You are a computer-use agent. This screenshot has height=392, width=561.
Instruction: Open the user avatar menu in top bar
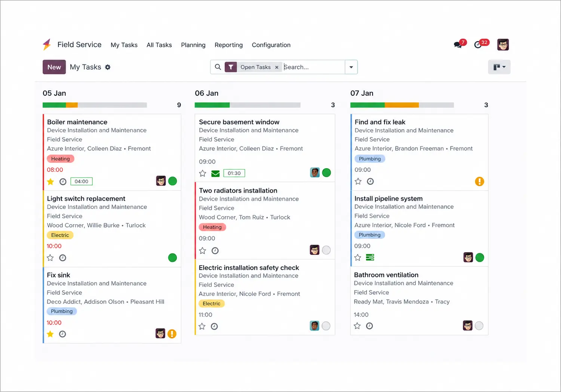503,45
